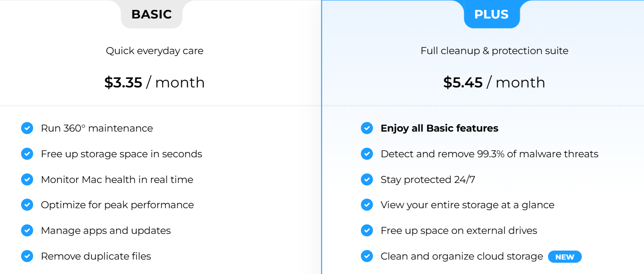Click the NEW badge next to cloud storage
Screen dimensions: 644x274
565,256
